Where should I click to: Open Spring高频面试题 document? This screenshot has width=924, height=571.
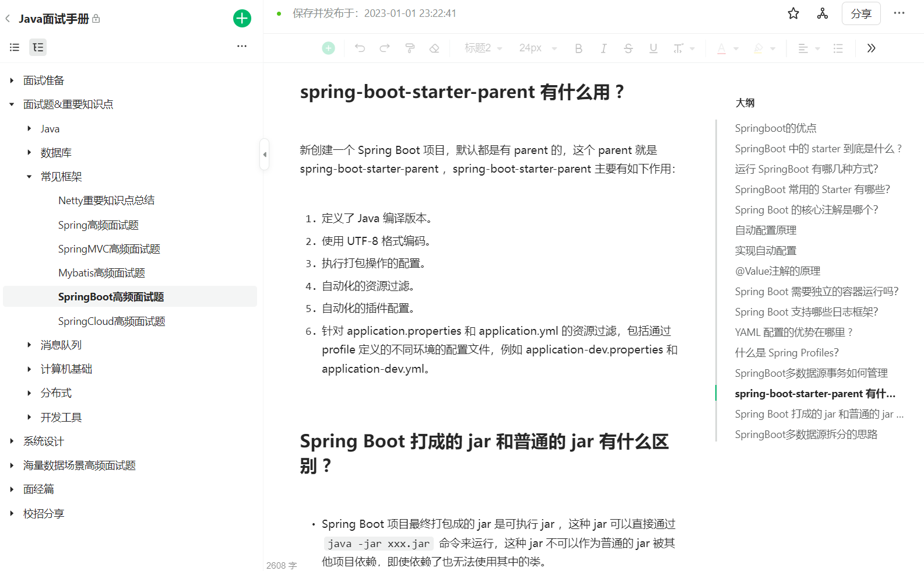point(99,225)
